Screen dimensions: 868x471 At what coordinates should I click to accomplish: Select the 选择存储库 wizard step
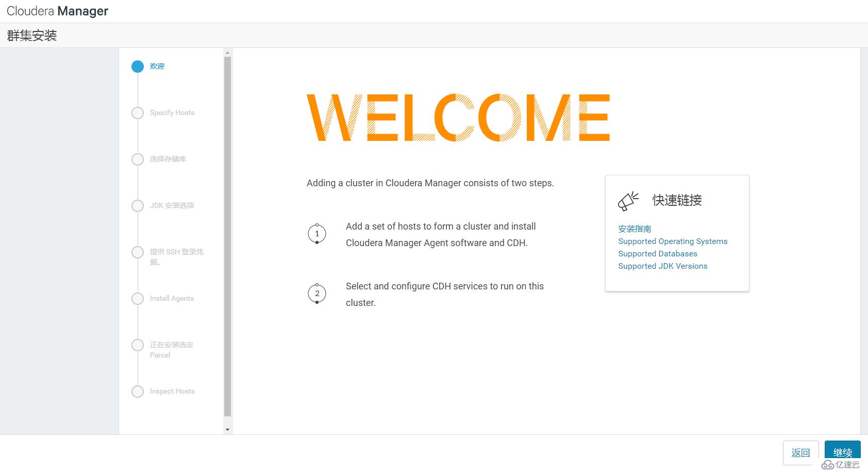pyautogui.click(x=168, y=159)
